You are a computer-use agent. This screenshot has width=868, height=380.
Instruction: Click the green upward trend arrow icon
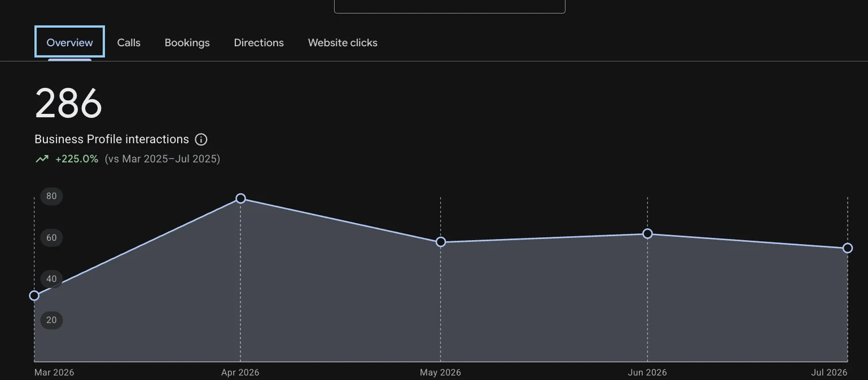click(42, 158)
